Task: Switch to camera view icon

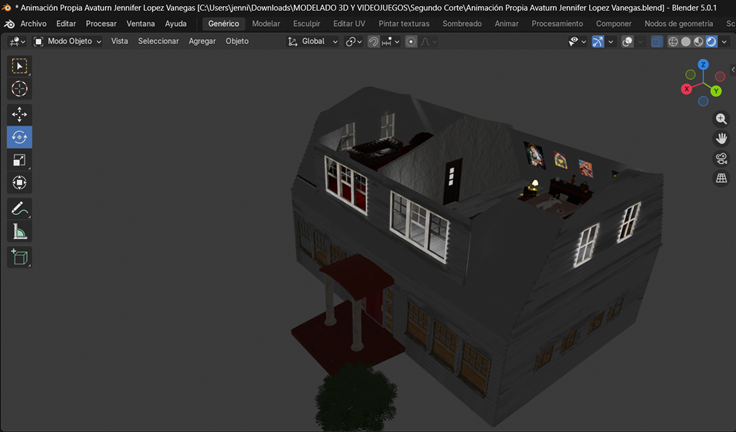Action: [x=721, y=159]
